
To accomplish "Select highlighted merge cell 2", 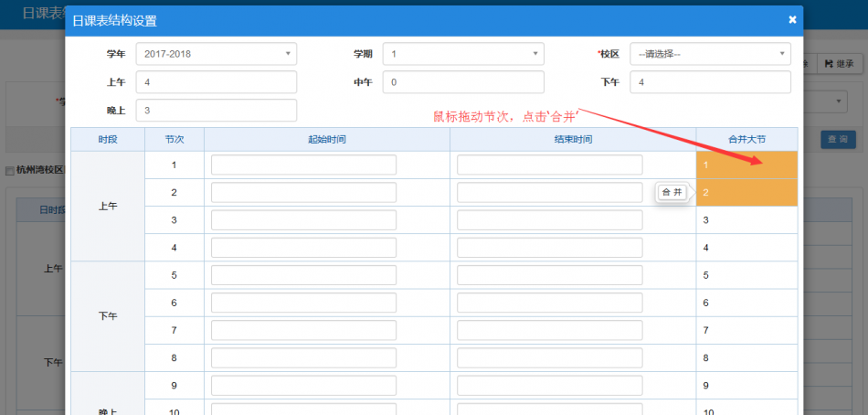I will (746, 193).
